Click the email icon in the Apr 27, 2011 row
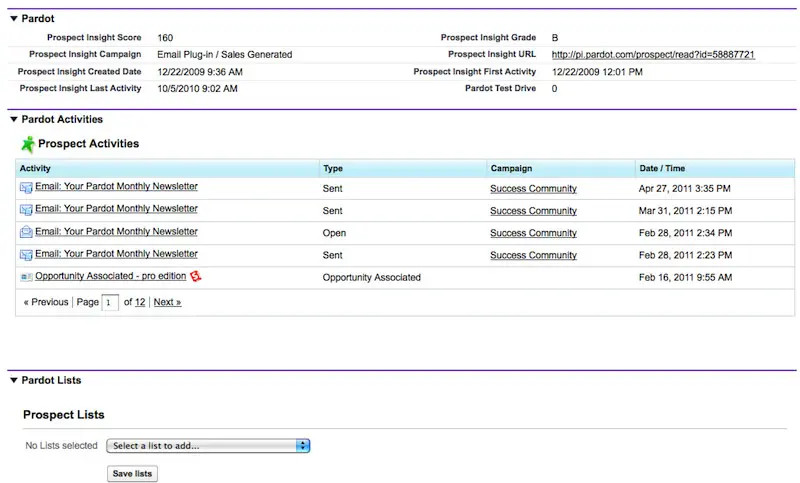Viewport: 800px width, 483px height. 26,187
